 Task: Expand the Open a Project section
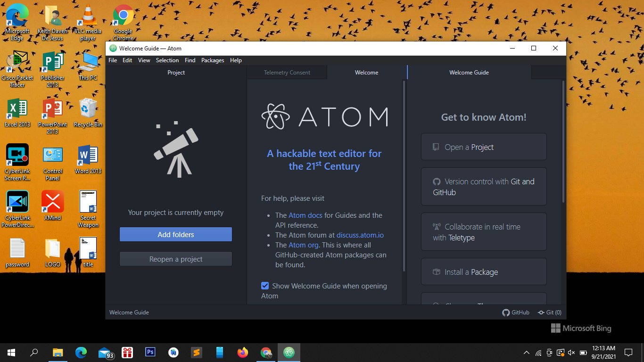pyautogui.click(x=483, y=147)
